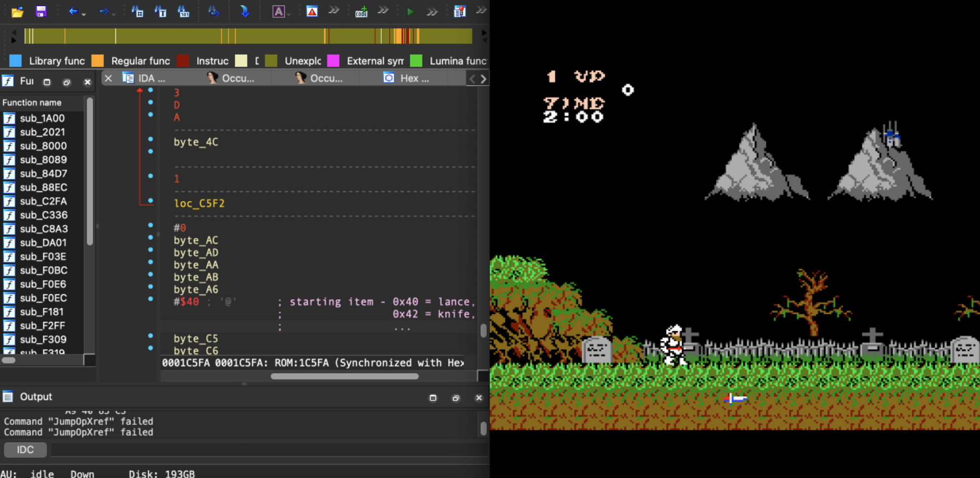Close the IDA view tab

108,79
